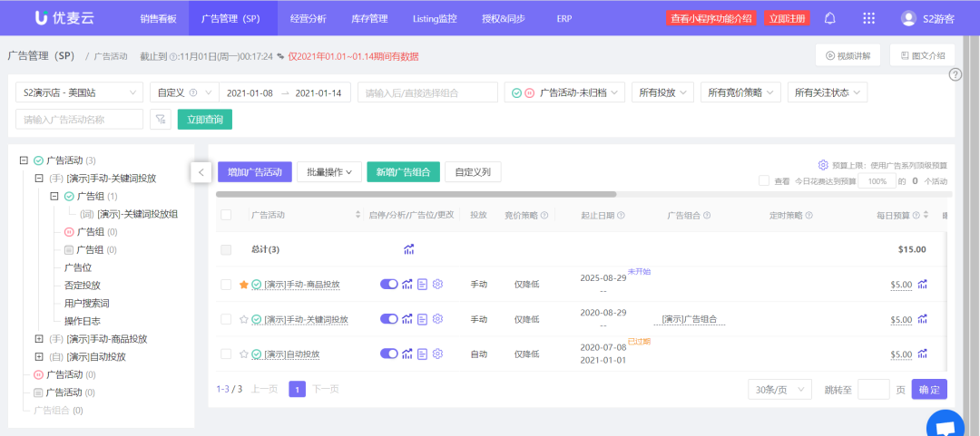Check the box for [演示]手动-关键词投放 row

tap(226, 319)
